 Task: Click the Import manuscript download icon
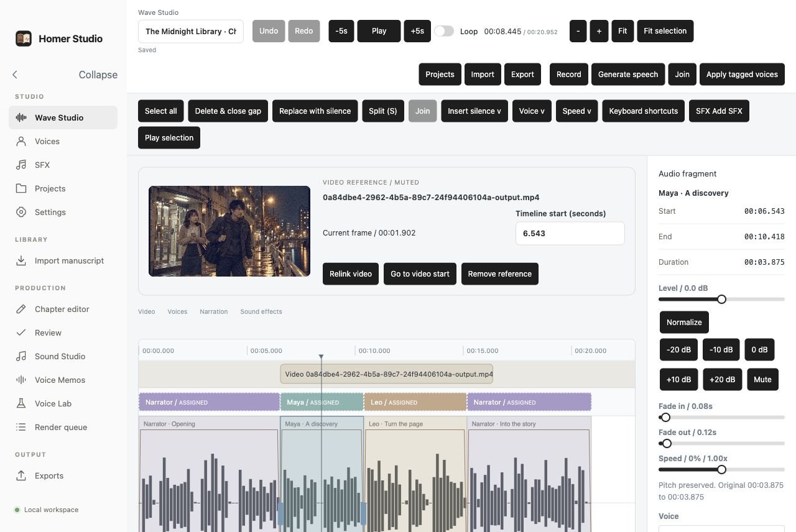(x=21, y=260)
